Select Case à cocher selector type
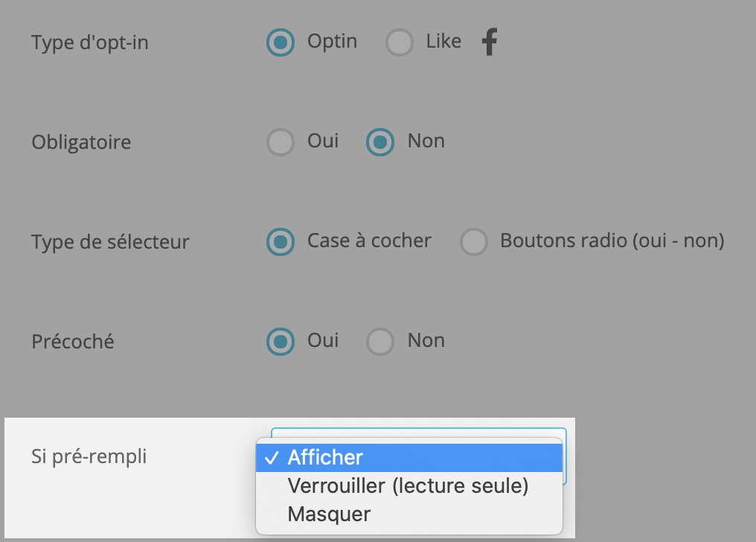This screenshot has width=756, height=542. coord(281,242)
